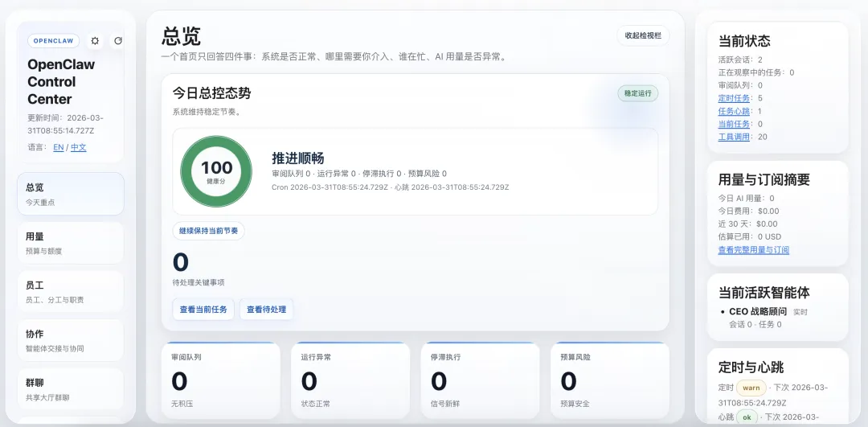The image size is (868, 427).
Task: Open the 协作 navigation item
Action: click(71, 341)
